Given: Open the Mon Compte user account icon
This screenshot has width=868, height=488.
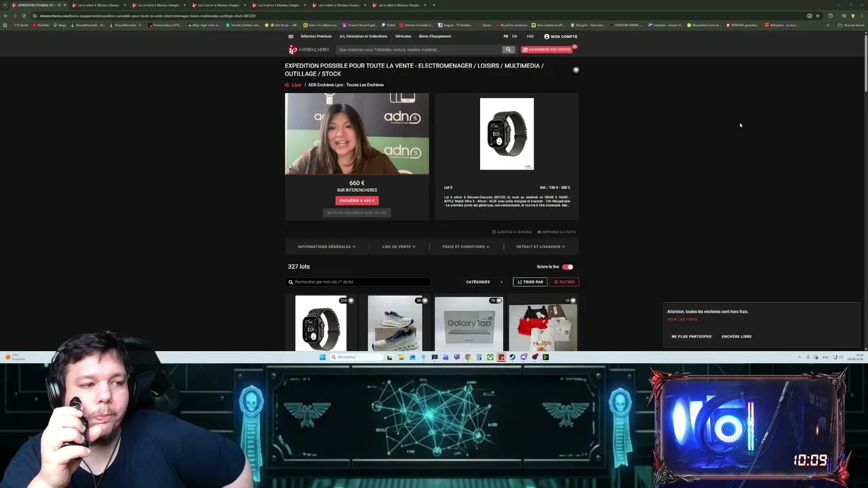Looking at the screenshot, I should tap(547, 37).
